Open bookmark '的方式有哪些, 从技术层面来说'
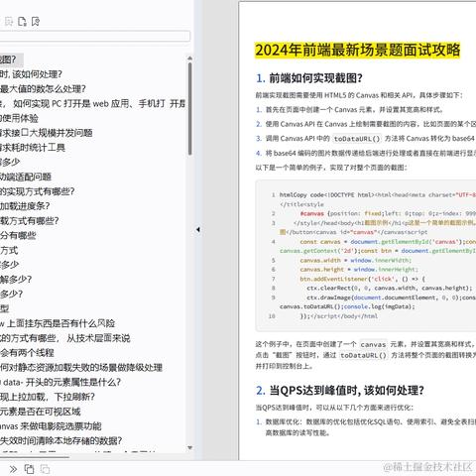This screenshot has width=476, height=476. click(x=65, y=338)
